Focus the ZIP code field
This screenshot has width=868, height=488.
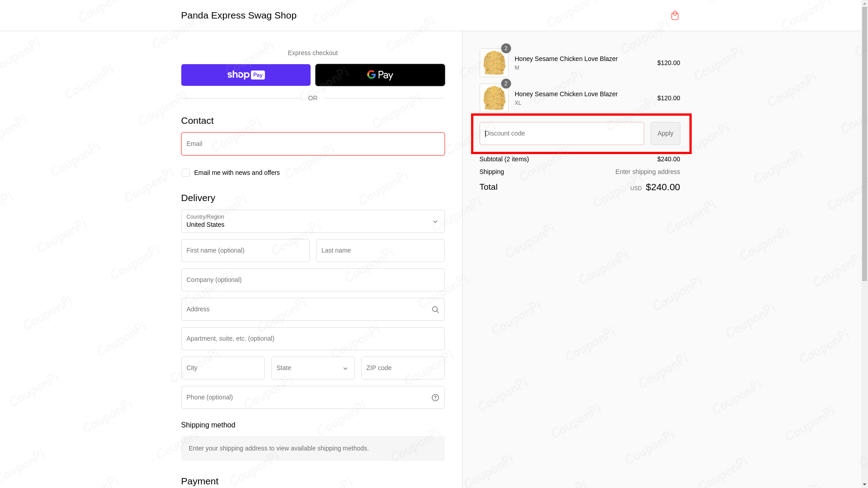tap(402, 368)
